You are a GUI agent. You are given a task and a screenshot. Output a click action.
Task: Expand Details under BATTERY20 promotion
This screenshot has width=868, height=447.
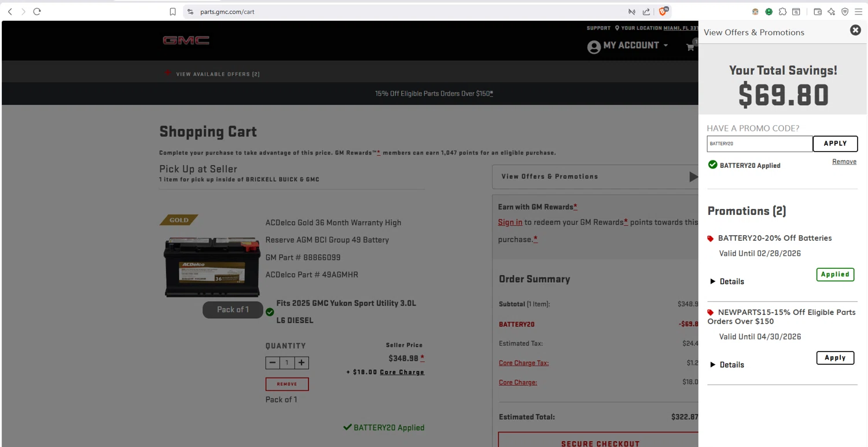coord(727,281)
